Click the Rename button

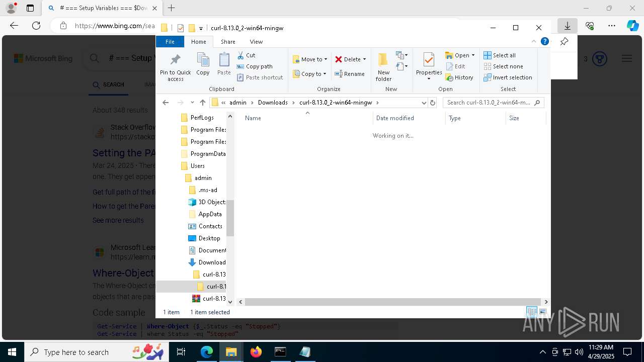click(350, 74)
